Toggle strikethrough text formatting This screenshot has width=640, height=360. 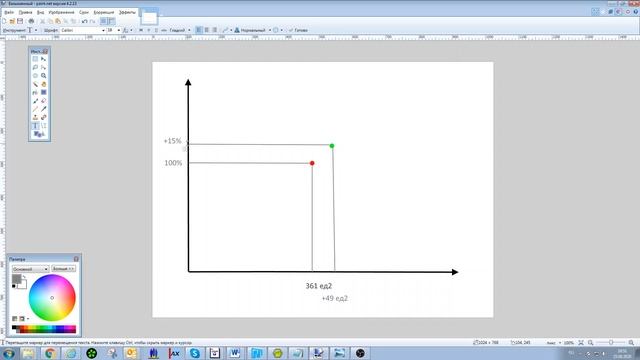pyautogui.click(x=164, y=30)
